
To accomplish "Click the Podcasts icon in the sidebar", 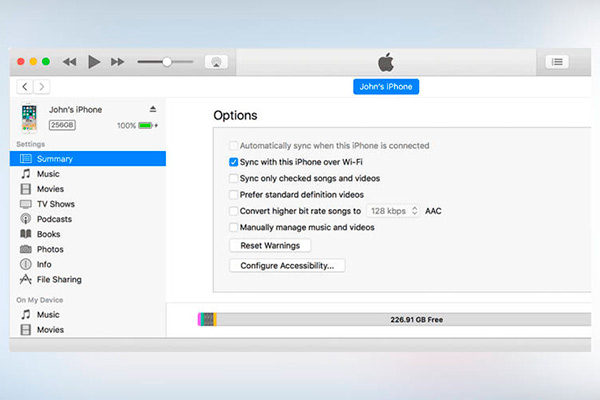I will (26, 219).
